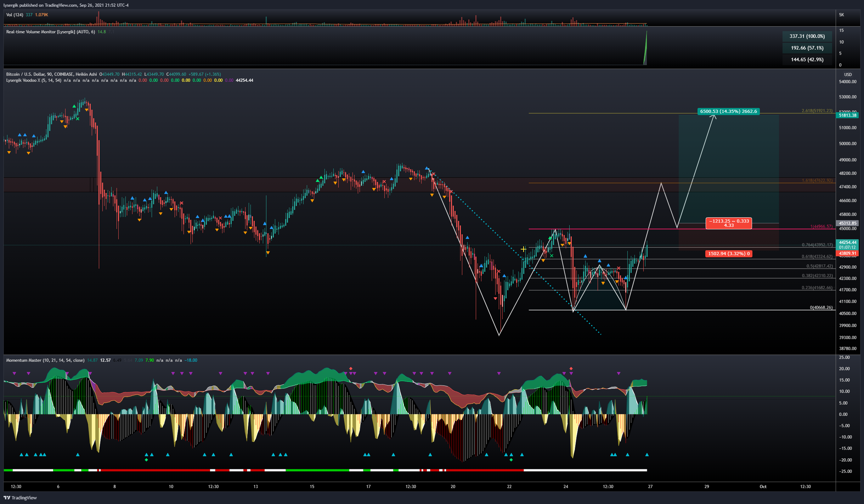Image resolution: width=864 pixels, height=504 pixels.
Task: Click the 192.66 (57.1%) volume box
Action: coord(807,48)
